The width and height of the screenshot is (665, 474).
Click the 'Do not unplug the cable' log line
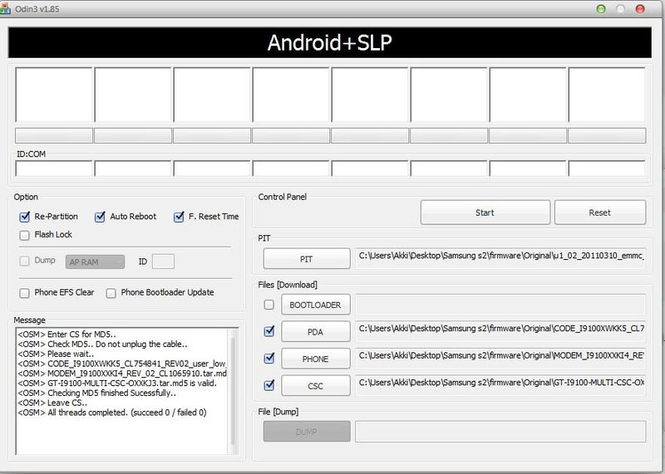click(x=102, y=344)
